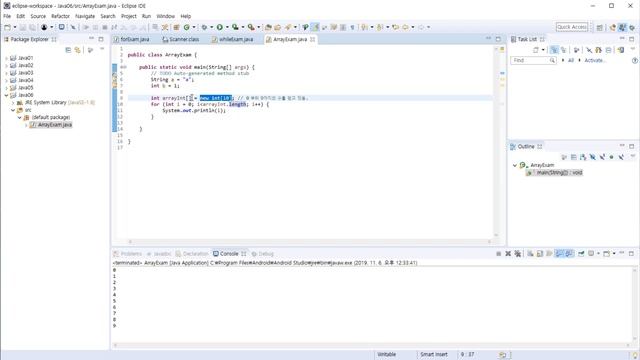This screenshot has width=640, height=360.
Task: Select the main(String[]) method in Outline
Action: 554,173
